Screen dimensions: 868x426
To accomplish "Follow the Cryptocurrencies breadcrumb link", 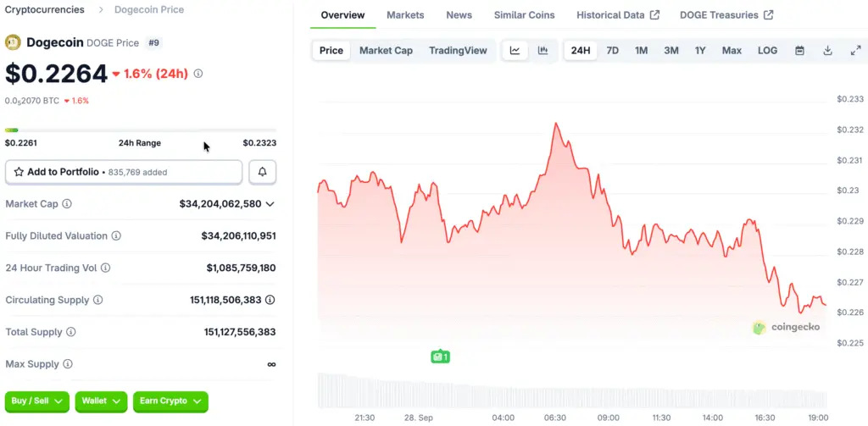I will pos(45,9).
